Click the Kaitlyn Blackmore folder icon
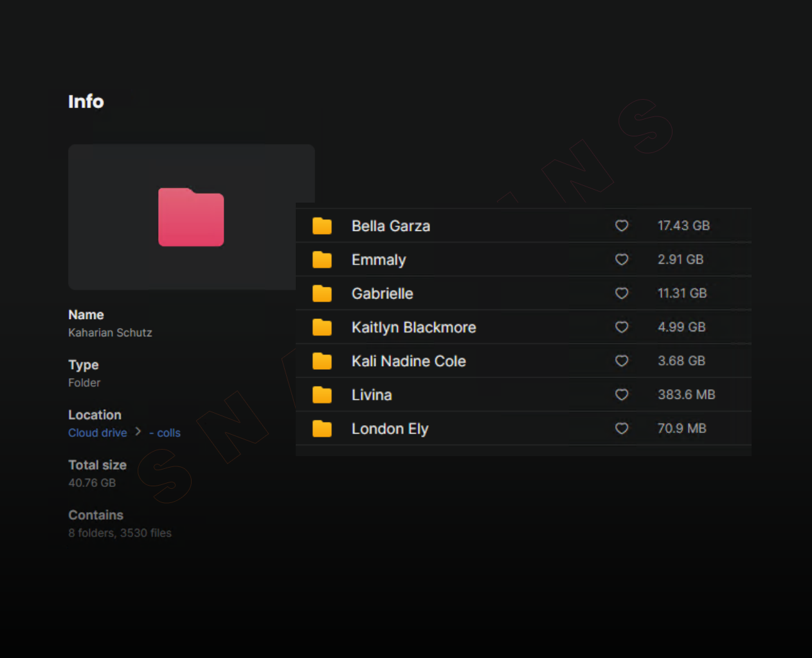Viewport: 812px width, 658px height. pyautogui.click(x=322, y=327)
